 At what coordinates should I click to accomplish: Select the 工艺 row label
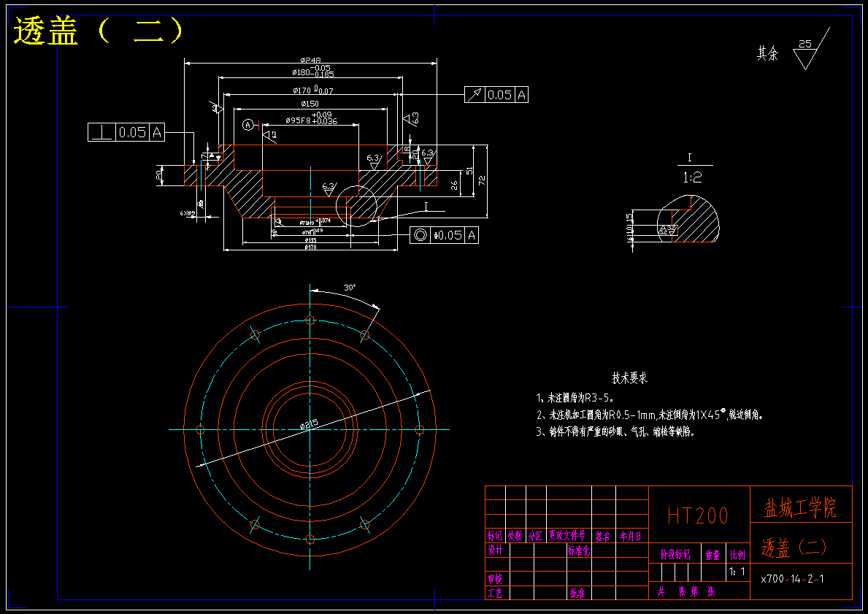pyautogui.click(x=495, y=593)
